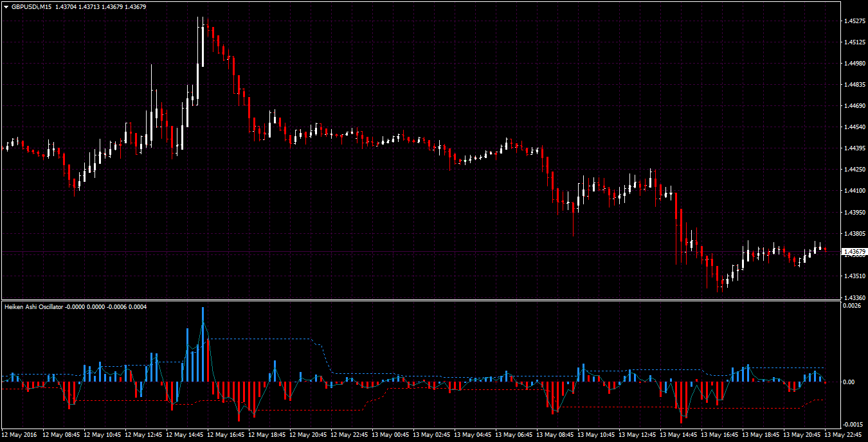Select the GBPUSDi,M15 chart title text
Screen dimensions: 868x442
(32, 6)
